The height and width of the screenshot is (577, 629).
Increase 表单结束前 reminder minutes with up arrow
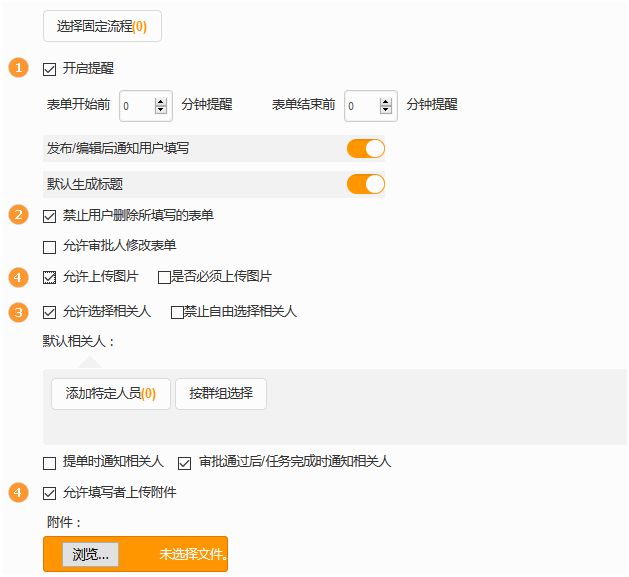(386, 100)
